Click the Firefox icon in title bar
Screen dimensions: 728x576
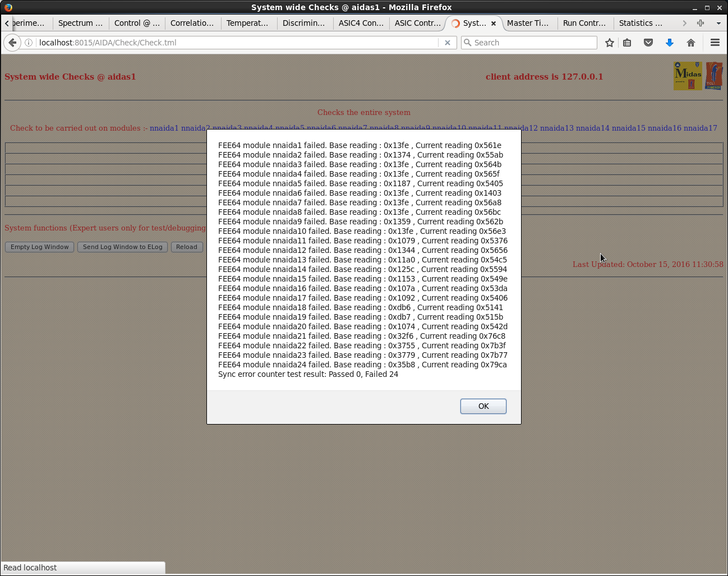click(x=8, y=7)
